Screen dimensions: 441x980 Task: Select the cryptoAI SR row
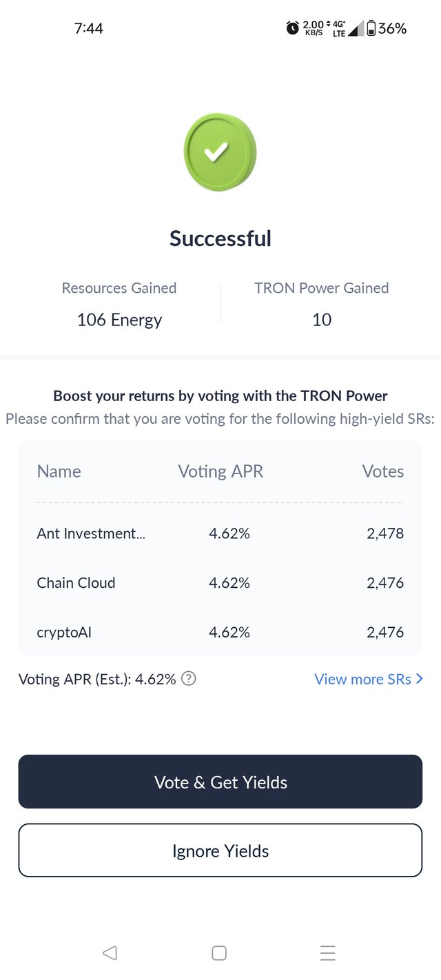pyautogui.click(x=220, y=632)
